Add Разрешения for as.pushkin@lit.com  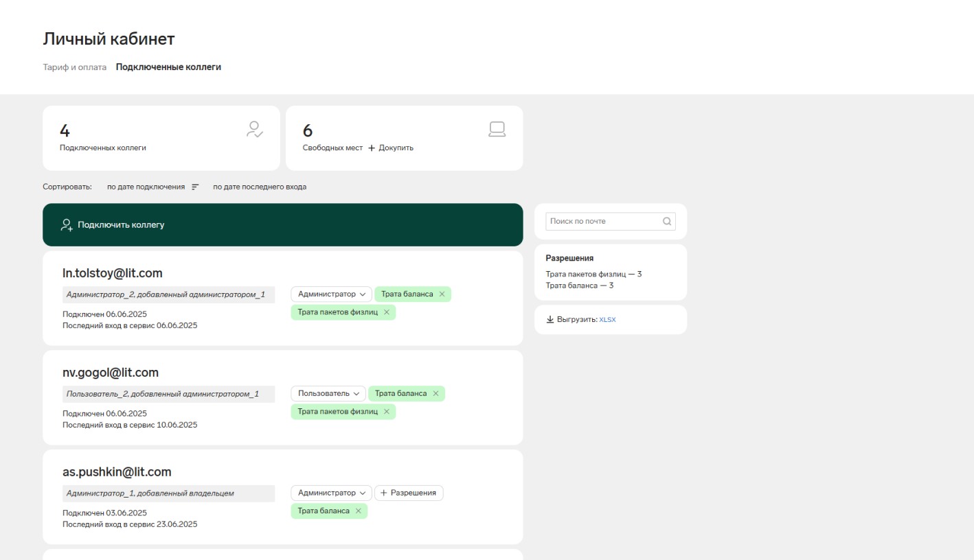pos(409,493)
